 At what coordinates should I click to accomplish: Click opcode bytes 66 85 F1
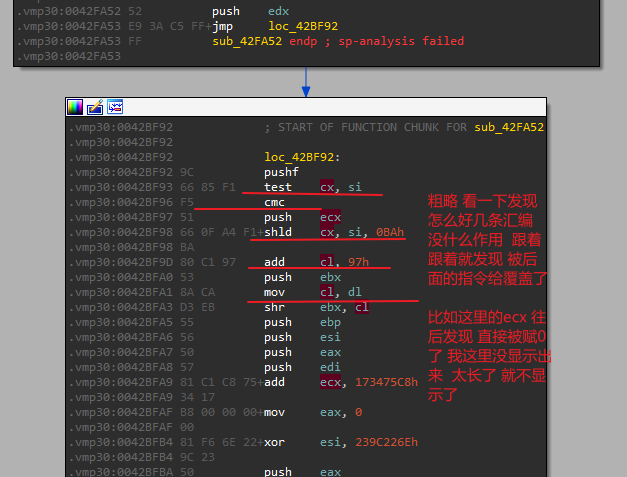(208, 187)
